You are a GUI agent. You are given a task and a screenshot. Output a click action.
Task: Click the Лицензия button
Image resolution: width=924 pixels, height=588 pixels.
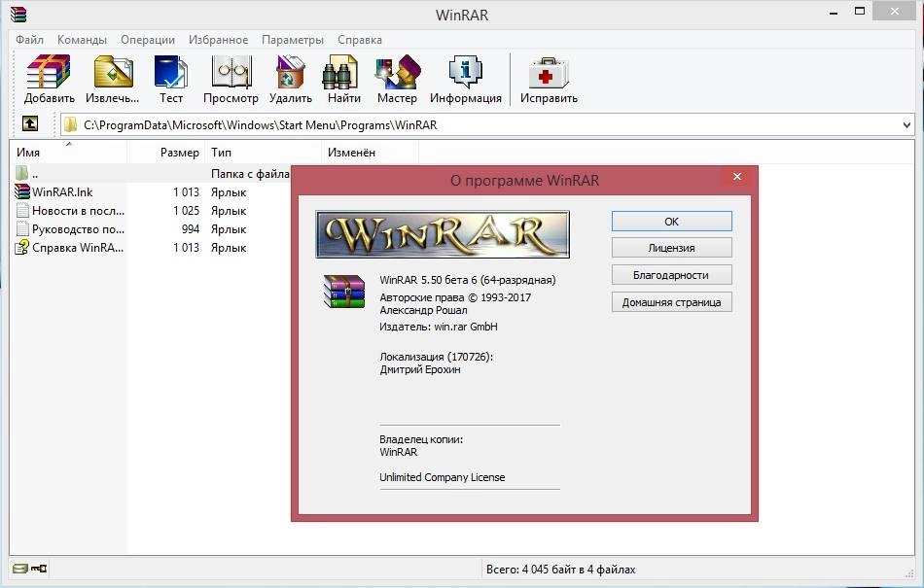tap(672, 248)
